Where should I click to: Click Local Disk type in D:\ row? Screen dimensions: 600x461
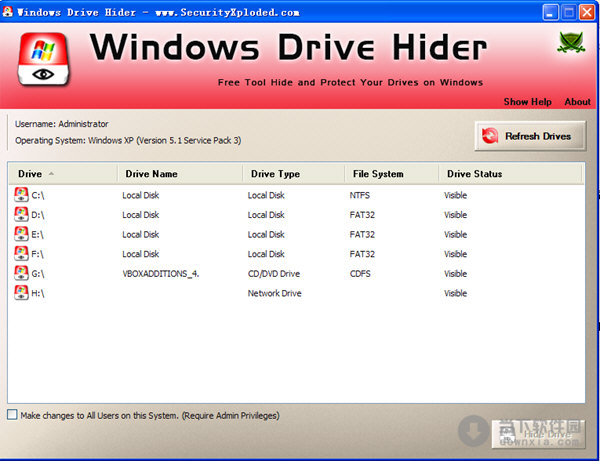point(266,215)
